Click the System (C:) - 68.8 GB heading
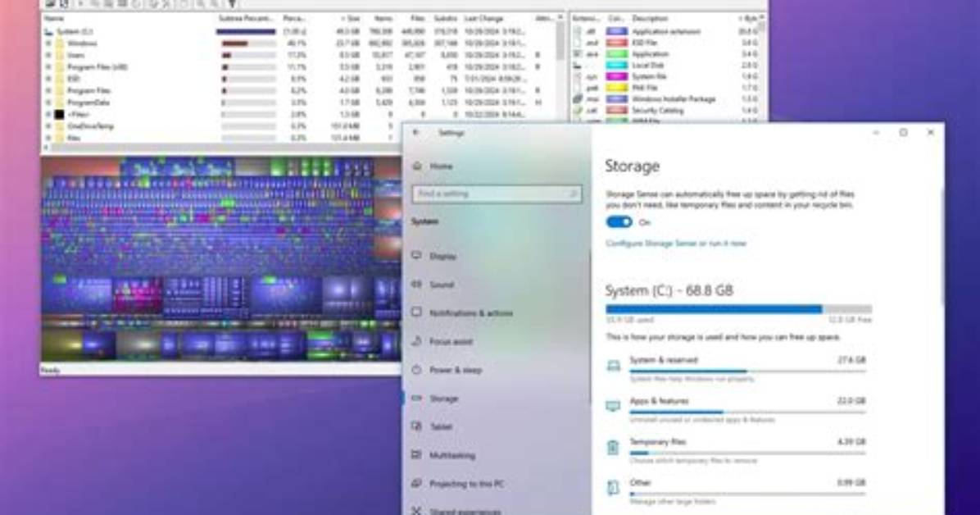The width and height of the screenshot is (980, 515). point(669,290)
